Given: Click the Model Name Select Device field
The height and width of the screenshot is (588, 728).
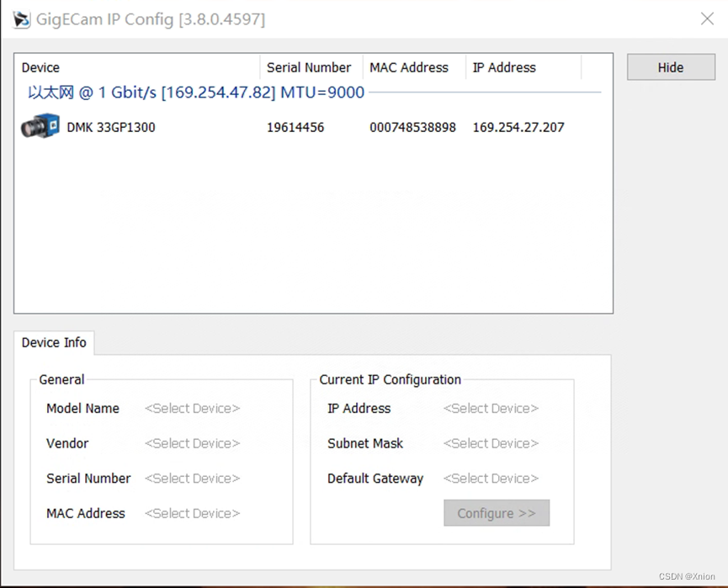Looking at the screenshot, I should 192,408.
